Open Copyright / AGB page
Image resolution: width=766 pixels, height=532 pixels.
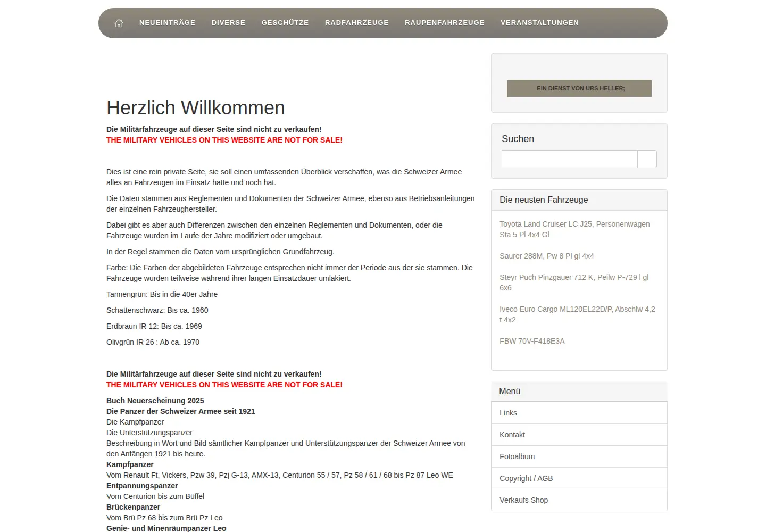click(579, 478)
